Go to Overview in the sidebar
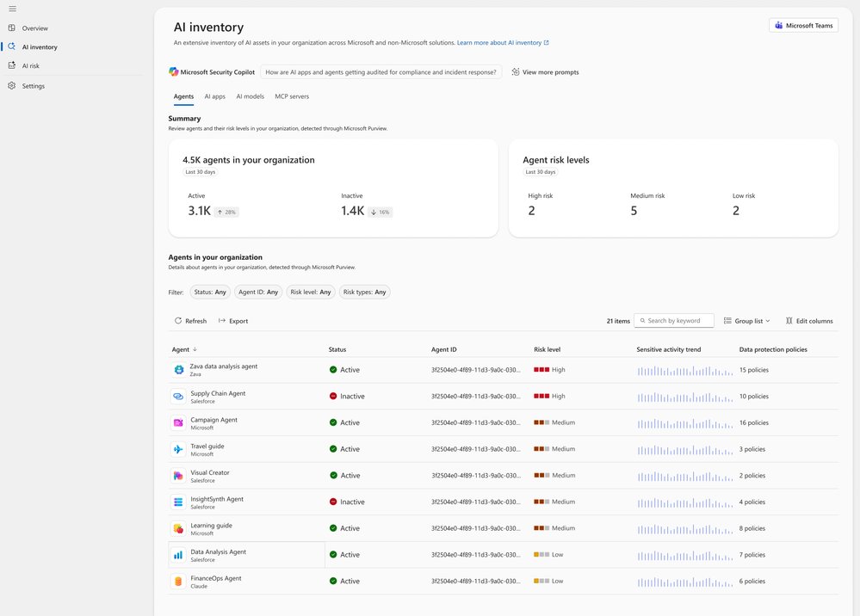The height and width of the screenshot is (616, 860). click(x=35, y=28)
